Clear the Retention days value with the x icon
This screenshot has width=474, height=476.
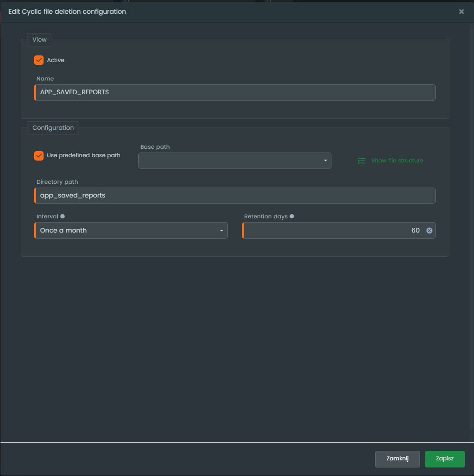tap(429, 231)
